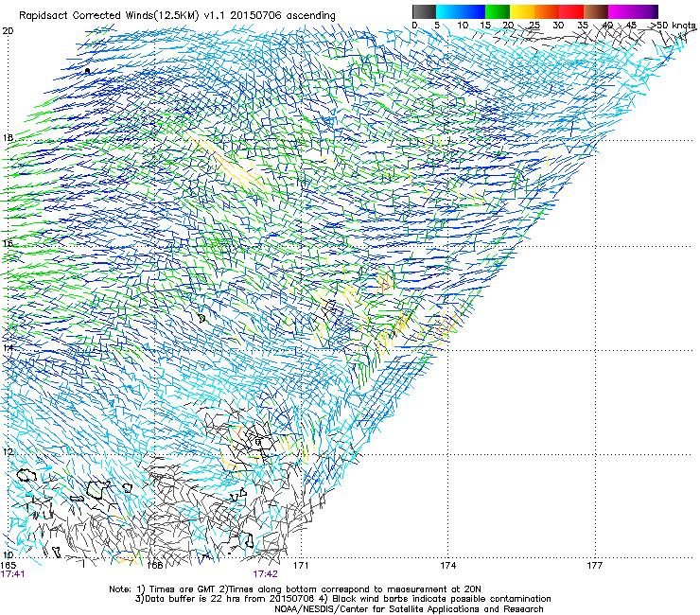Image resolution: width=700 pixels, height=615 pixels.
Task: Pick the orange 25-30 knots legend segment
Action: click(547, 11)
